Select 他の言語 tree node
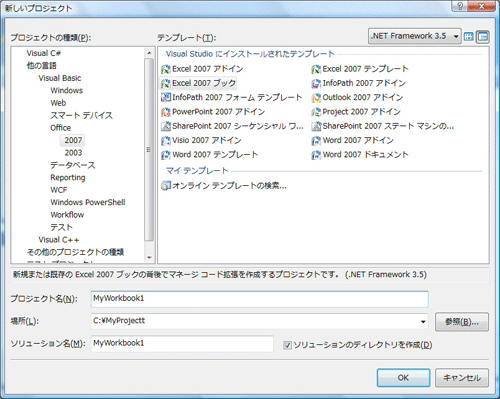Image resolution: width=500 pixels, height=399 pixels. click(x=42, y=66)
